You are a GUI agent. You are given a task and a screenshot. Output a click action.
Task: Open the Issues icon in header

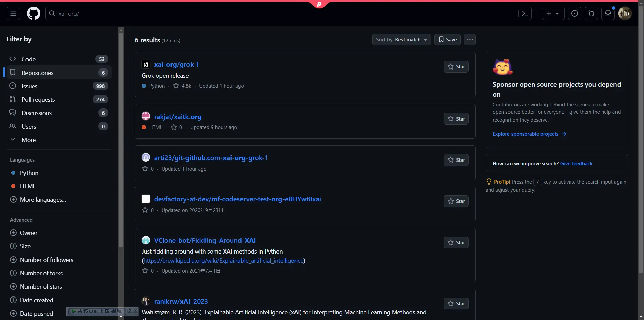tap(575, 13)
